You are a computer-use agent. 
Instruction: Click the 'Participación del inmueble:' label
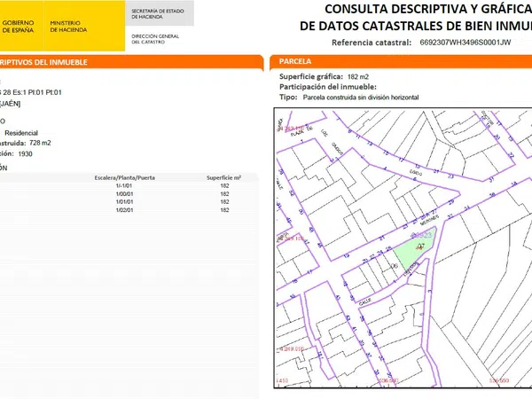click(328, 87)
